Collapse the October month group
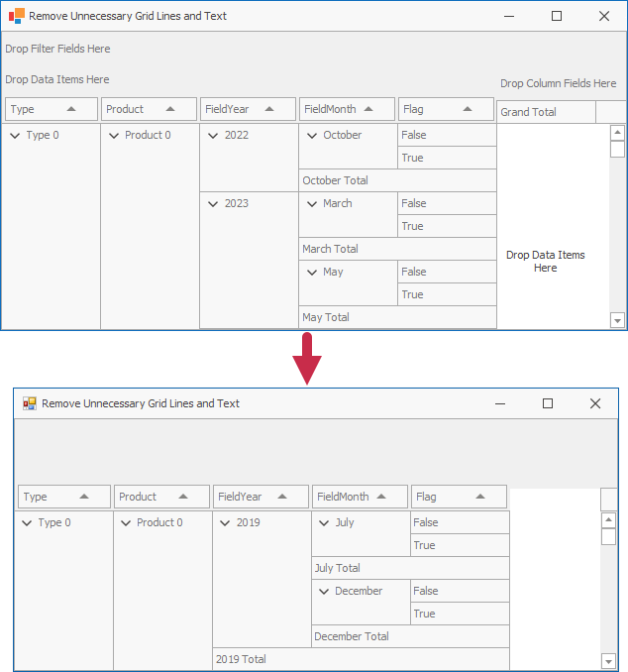Image resolution: width=628 pixels, height=672 pixels. tap(312, 136)
